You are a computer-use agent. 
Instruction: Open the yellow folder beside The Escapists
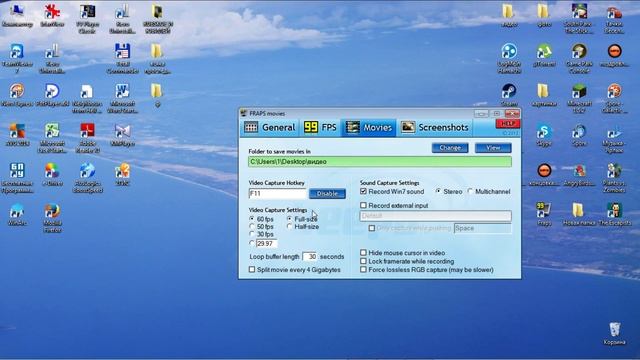579,214
